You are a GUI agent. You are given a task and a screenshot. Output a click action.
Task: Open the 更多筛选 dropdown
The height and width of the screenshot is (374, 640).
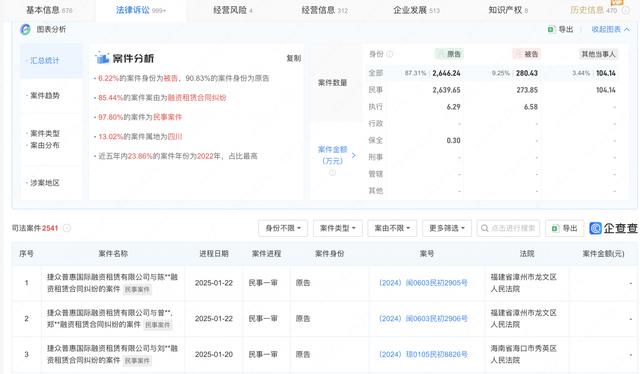[447, 228]
